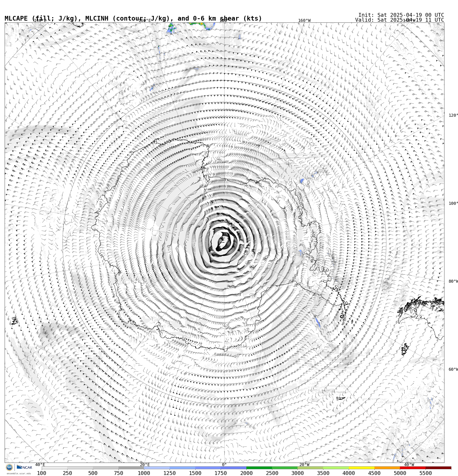Click the 40°E longitude label
Viewport: 458px width, 476px height.
click(x=40, y=465)
